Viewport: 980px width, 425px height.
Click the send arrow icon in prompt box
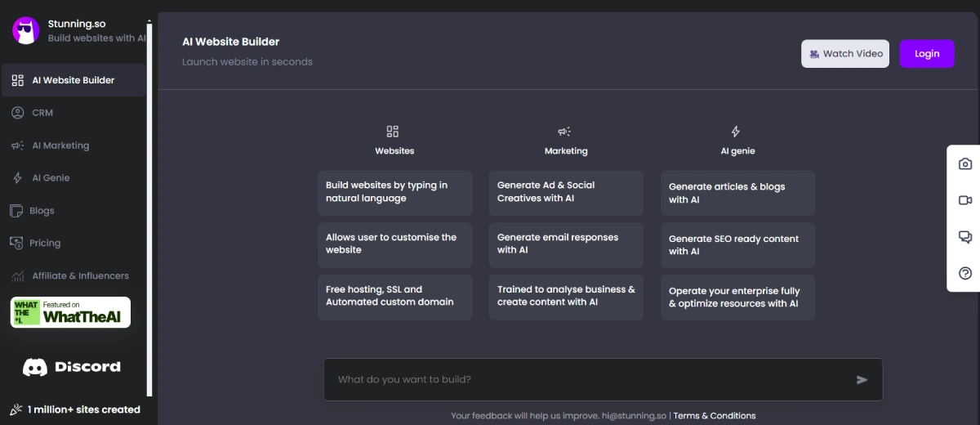coord(862,379)
